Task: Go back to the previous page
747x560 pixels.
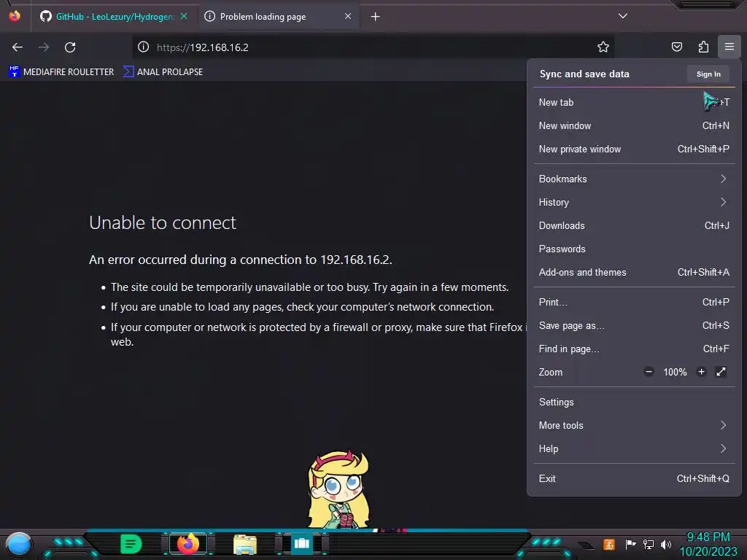Action: pyautogui.click(x=18, y=47)
